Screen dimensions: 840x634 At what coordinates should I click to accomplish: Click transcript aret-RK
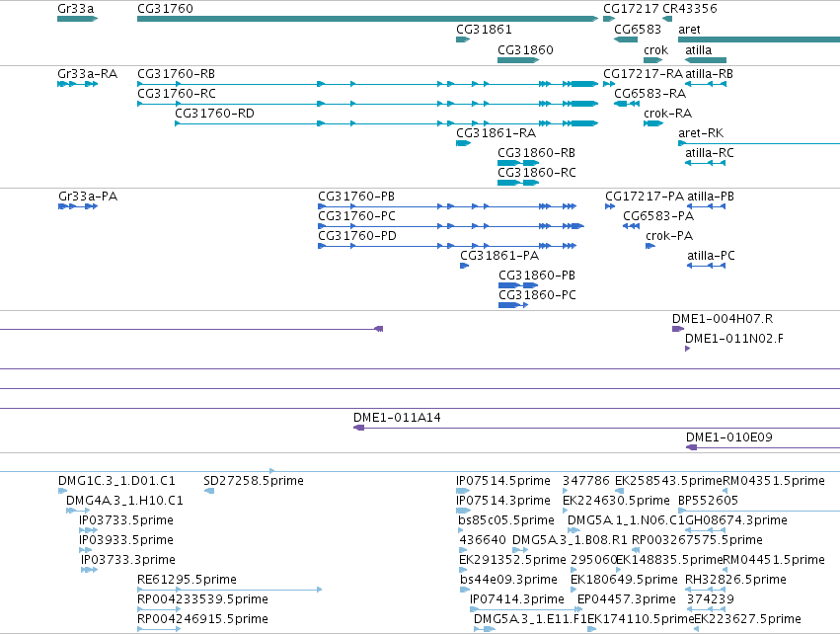[701, 133]
